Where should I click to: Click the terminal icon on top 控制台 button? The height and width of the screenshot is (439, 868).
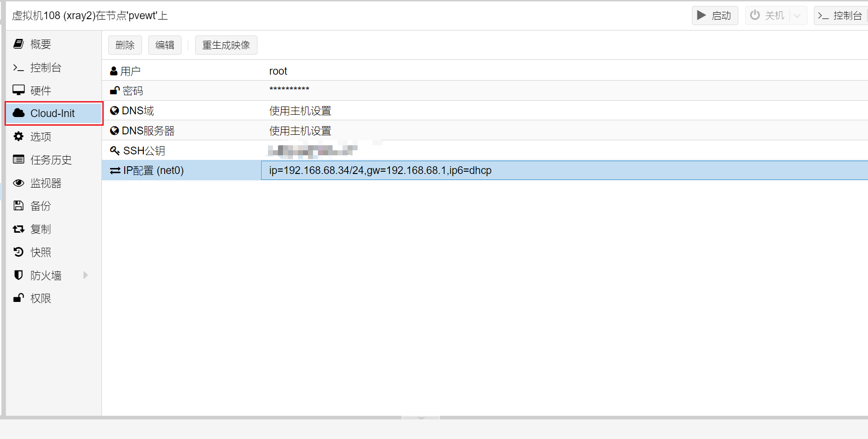823,15
